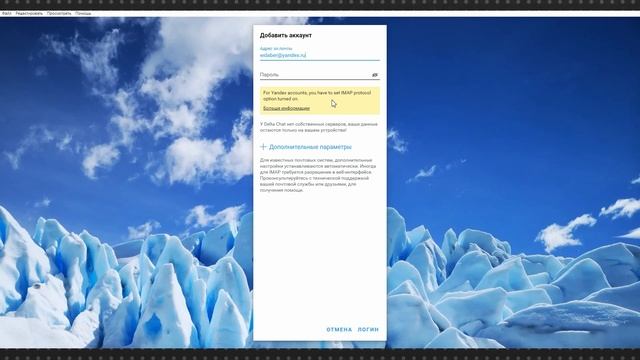Click the email address input field
Viewport: 640px width, 360px height.
coord(320,55)
